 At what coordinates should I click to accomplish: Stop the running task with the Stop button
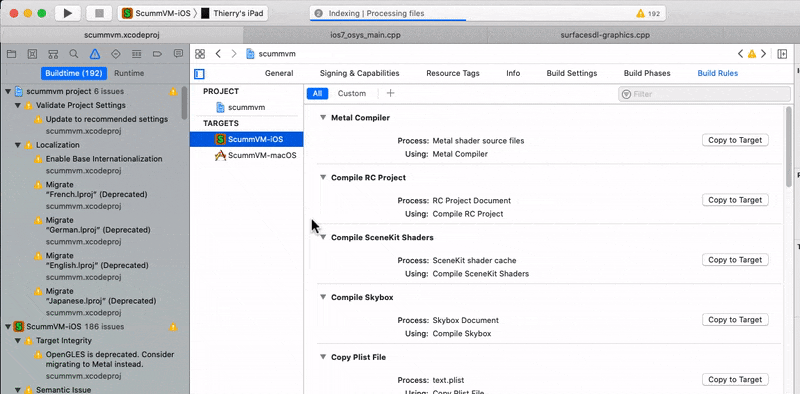point(99,14)
